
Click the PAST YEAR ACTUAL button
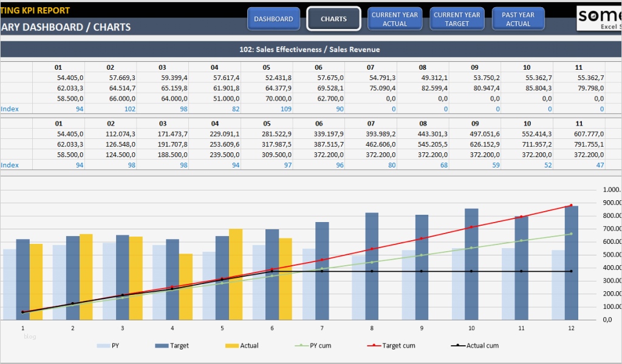(x=518, y=18)
